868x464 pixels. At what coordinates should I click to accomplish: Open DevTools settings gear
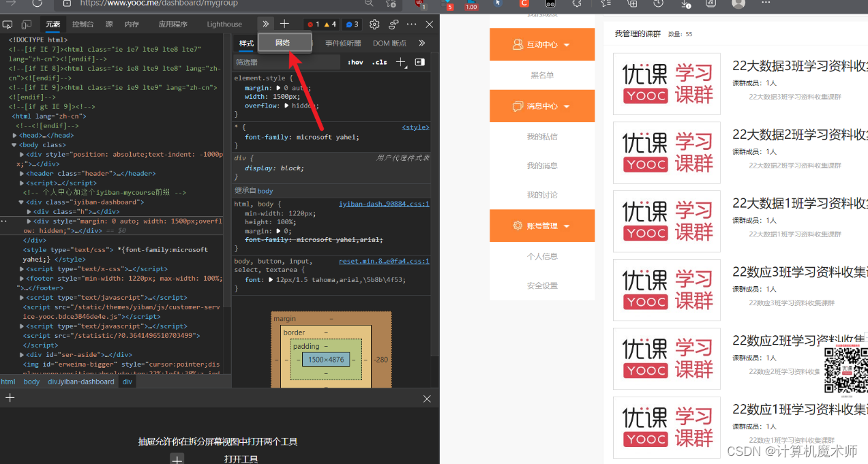point(374,25)
